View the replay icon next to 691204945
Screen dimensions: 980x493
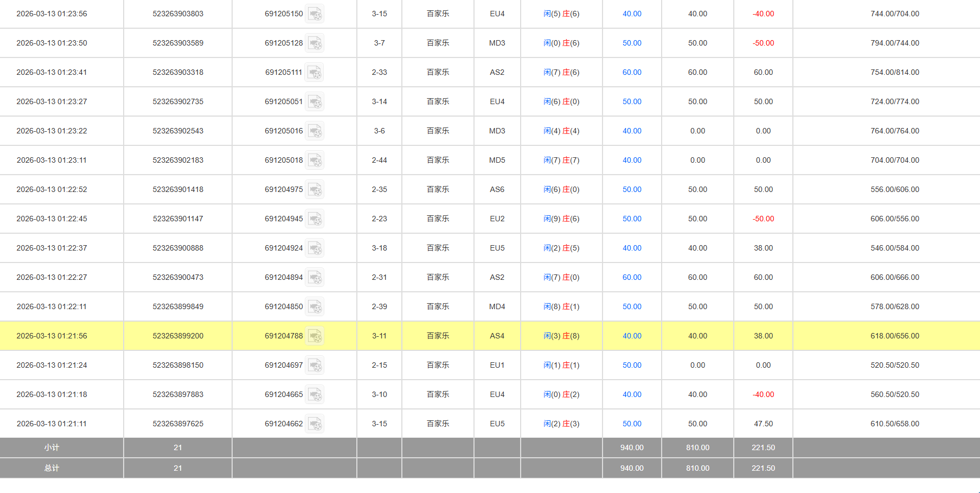(315, 219)
